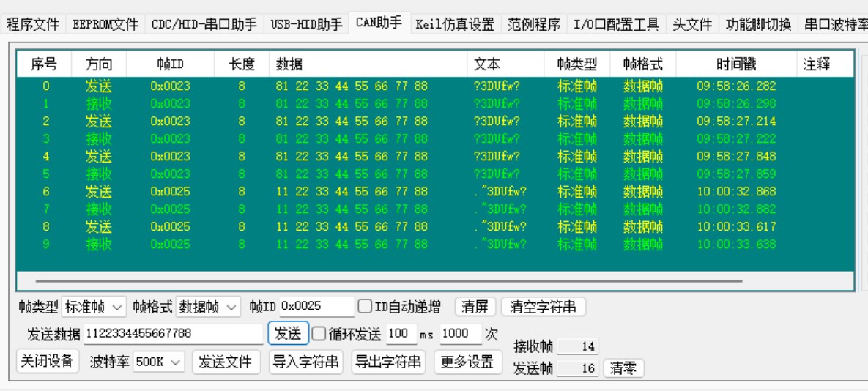Click the 清零 counter reset button
Viewport: 868px width, 391px height.
coord(623,369)
